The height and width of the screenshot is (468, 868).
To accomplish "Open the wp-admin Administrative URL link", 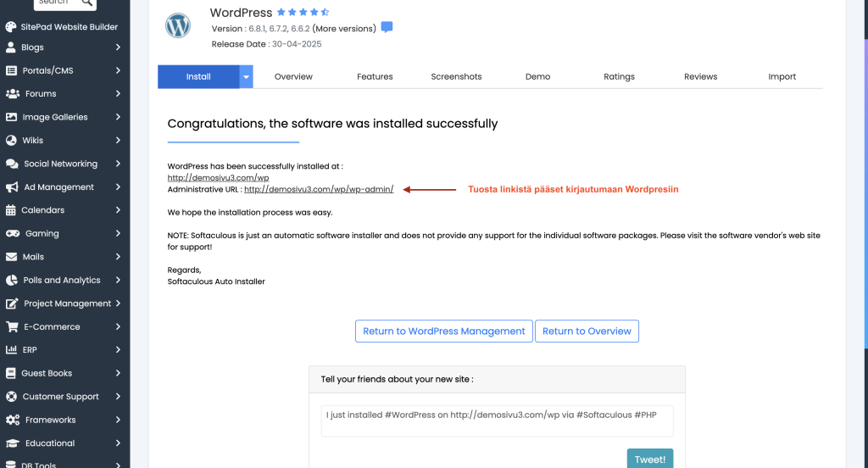I will click(x=319, y=190).
